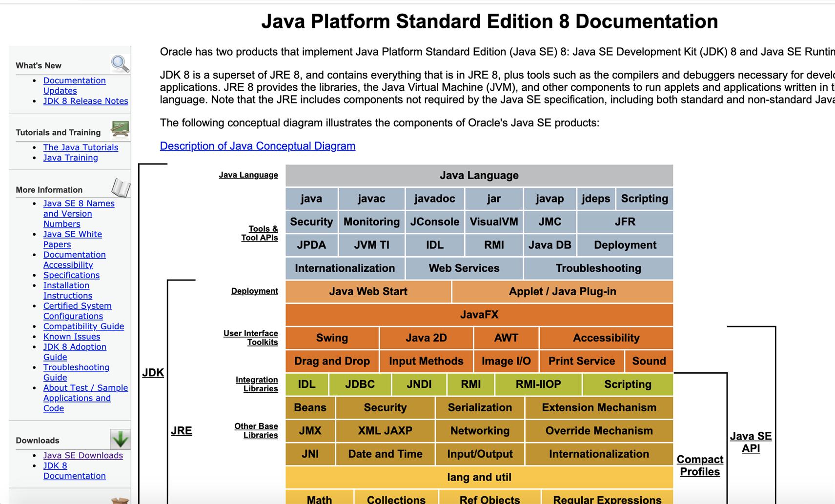Click the book icon beside More Information
This screenshot has height=504, width=835.
[121, 187]
